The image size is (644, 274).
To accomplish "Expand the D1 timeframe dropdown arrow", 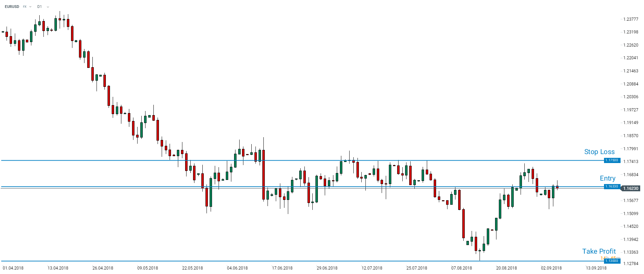I will [48, 7].
